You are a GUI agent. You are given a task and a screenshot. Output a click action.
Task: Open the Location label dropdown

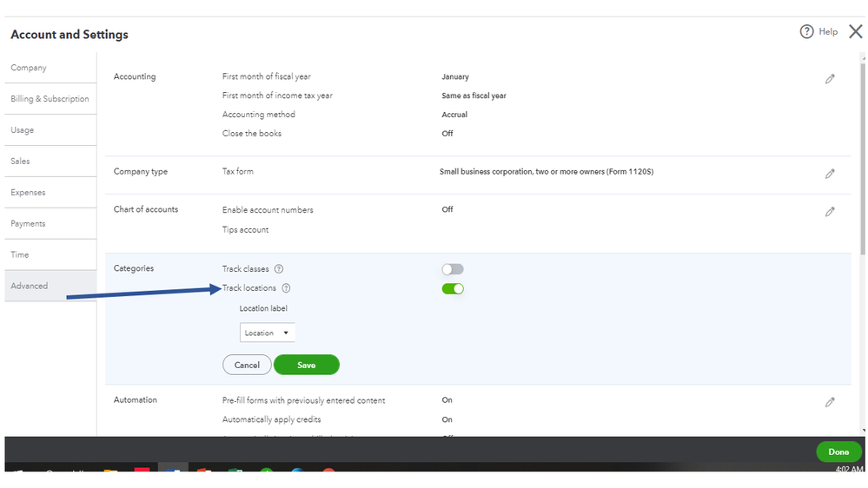[x=267, y=333]
